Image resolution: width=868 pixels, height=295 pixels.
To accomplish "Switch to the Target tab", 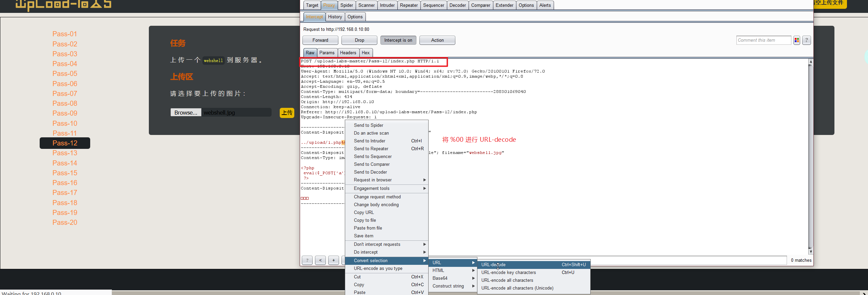I will tap(312, 5).
